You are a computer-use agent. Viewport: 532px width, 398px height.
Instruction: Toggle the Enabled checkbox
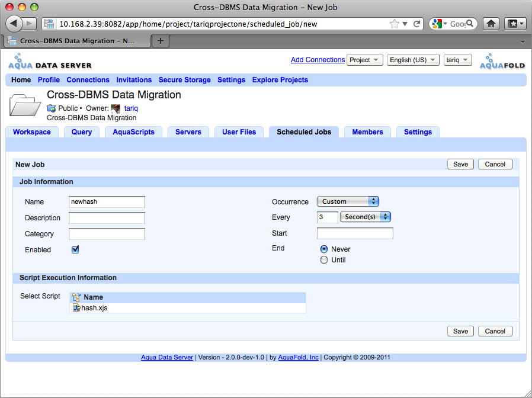pos(75,249)
